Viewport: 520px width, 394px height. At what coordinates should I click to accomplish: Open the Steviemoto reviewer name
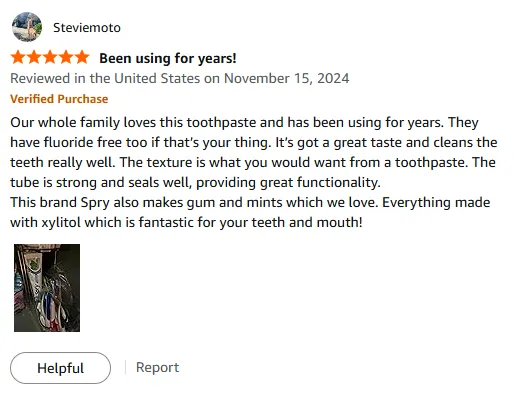click(87, 28)
